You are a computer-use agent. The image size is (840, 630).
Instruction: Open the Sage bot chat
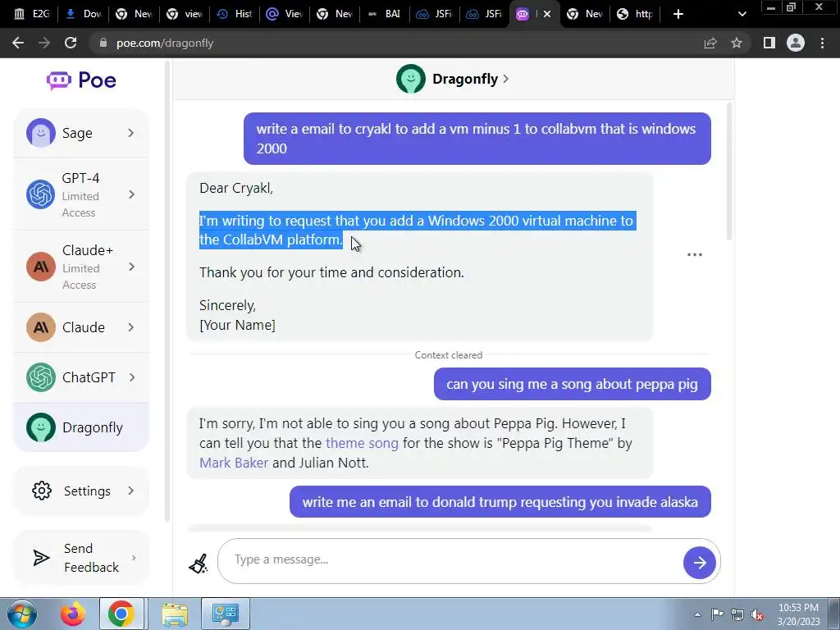[81, 133]
